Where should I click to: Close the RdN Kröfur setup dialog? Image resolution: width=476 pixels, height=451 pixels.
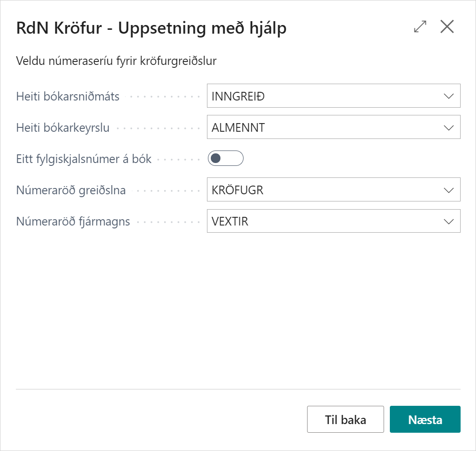pyautogui.click(x=447, y=27)
